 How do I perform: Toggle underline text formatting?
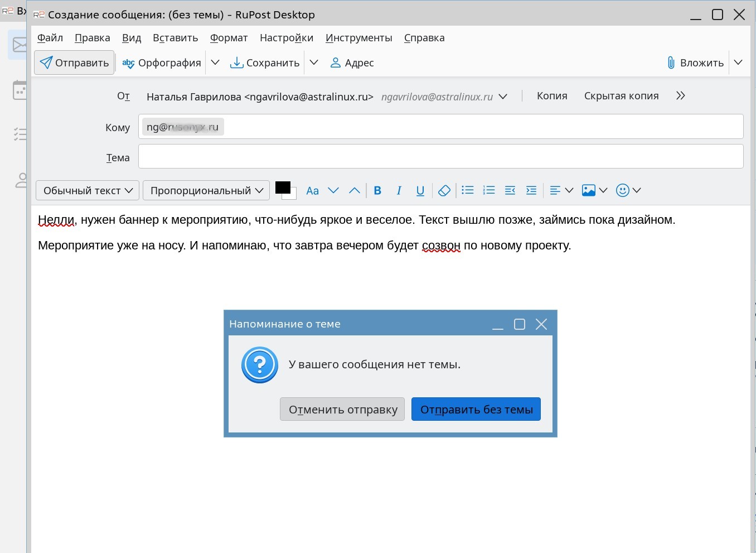point(420,190)
